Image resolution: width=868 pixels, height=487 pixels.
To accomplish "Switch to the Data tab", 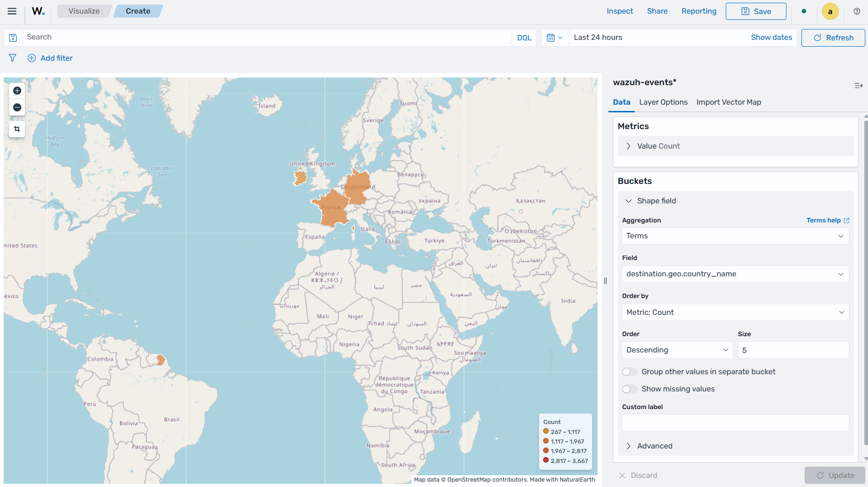I will pyautogui.click(x=622, y=102).
